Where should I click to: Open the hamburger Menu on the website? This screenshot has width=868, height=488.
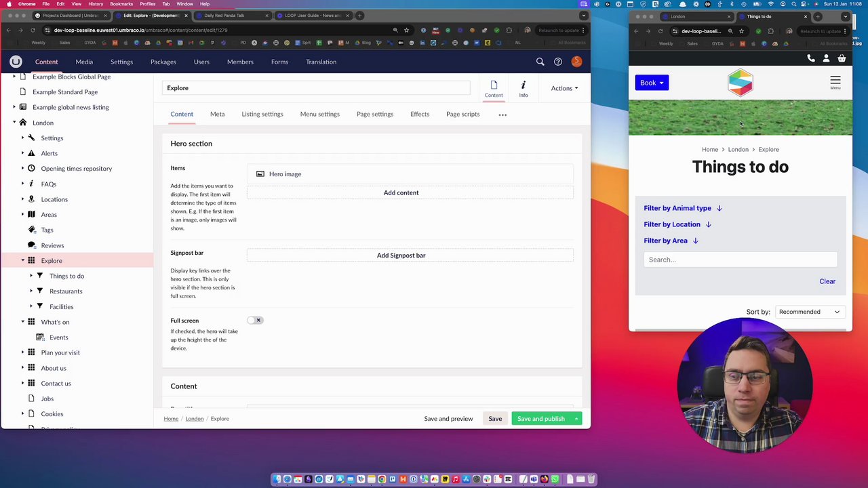click(835, 83)
